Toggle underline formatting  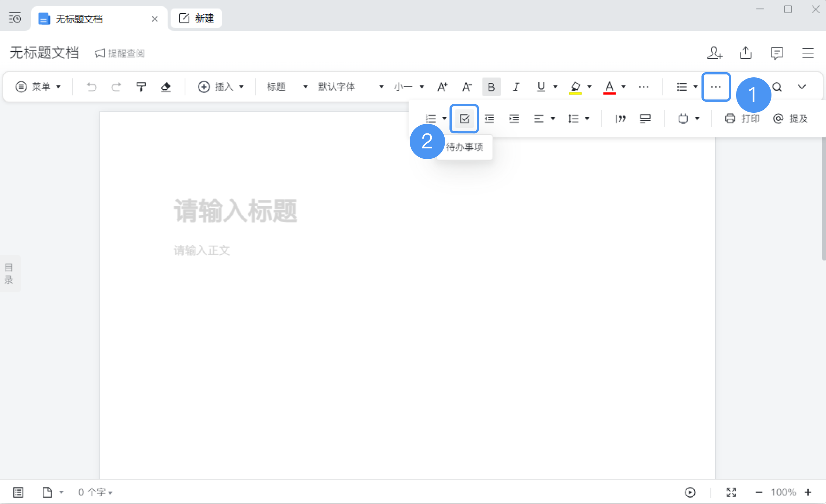(541, 87)
